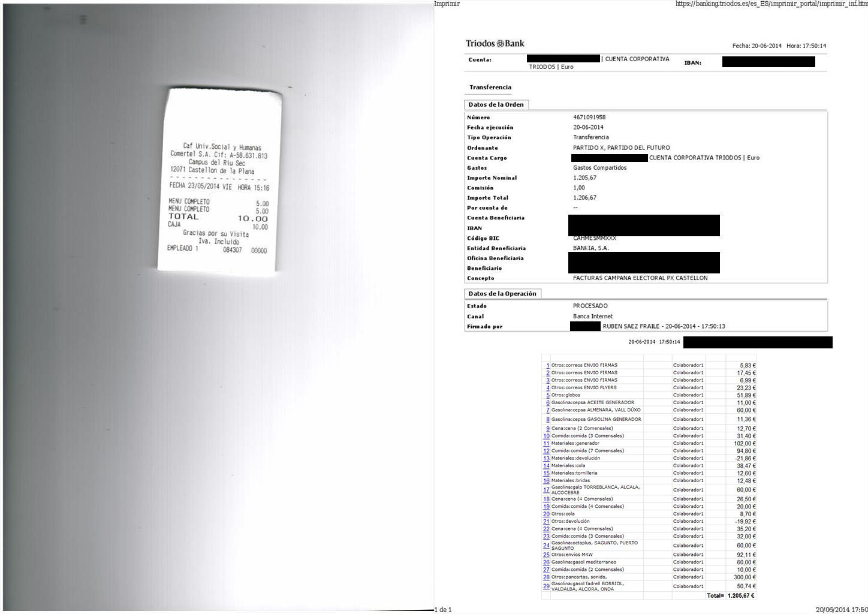Click the Hora: 17:50:14 header text
The height and width of the screenshot is (614, 868).
pyautogui.click(x=806, y=46)
